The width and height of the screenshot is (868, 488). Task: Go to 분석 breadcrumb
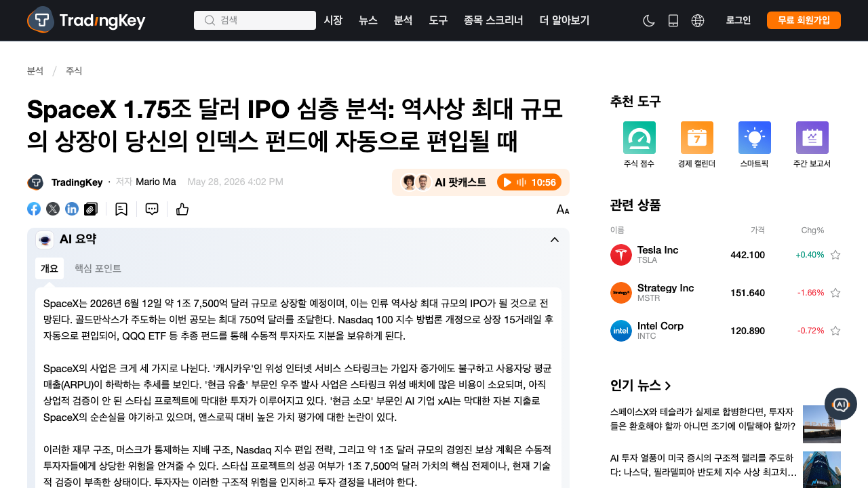35,71
